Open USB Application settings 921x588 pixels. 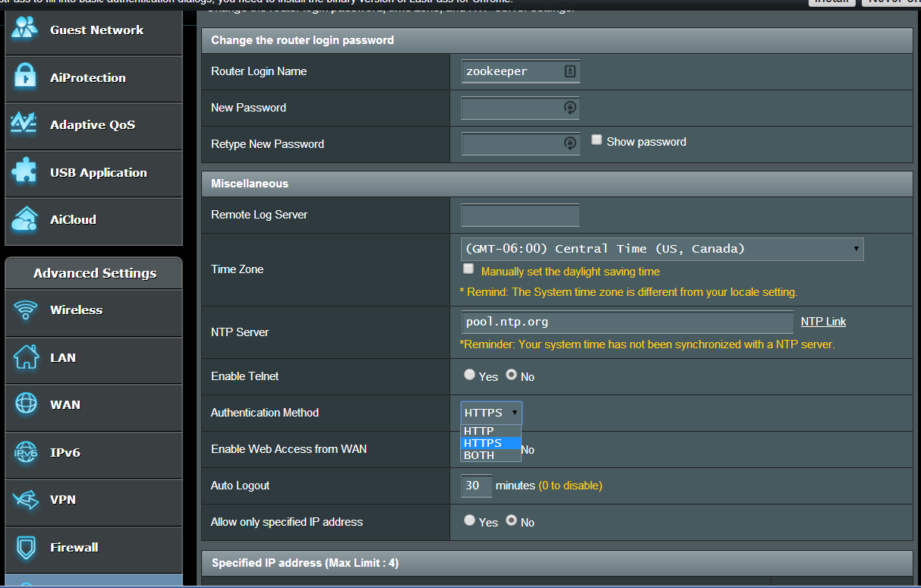click(x=93, y=173)
